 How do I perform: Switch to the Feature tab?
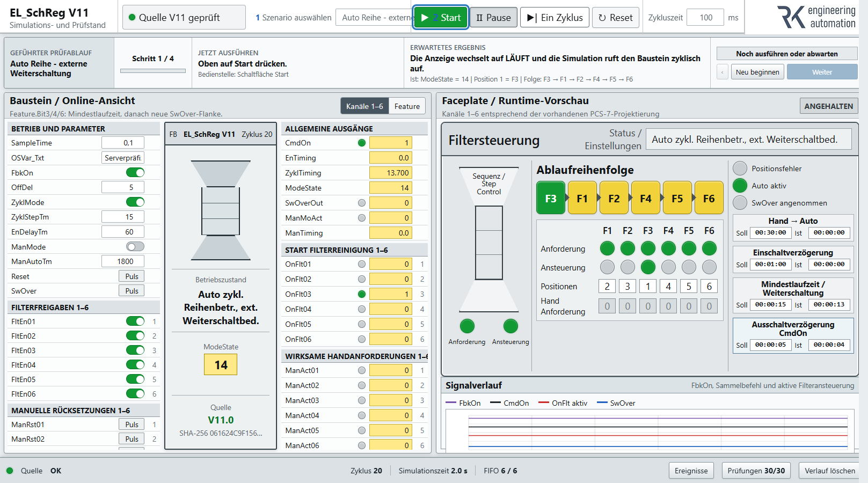(407, 106)
